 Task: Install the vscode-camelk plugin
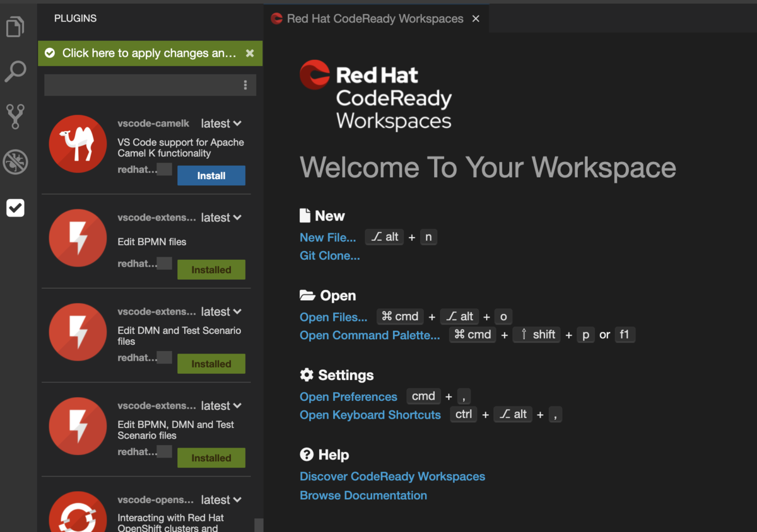click(211, 176)
